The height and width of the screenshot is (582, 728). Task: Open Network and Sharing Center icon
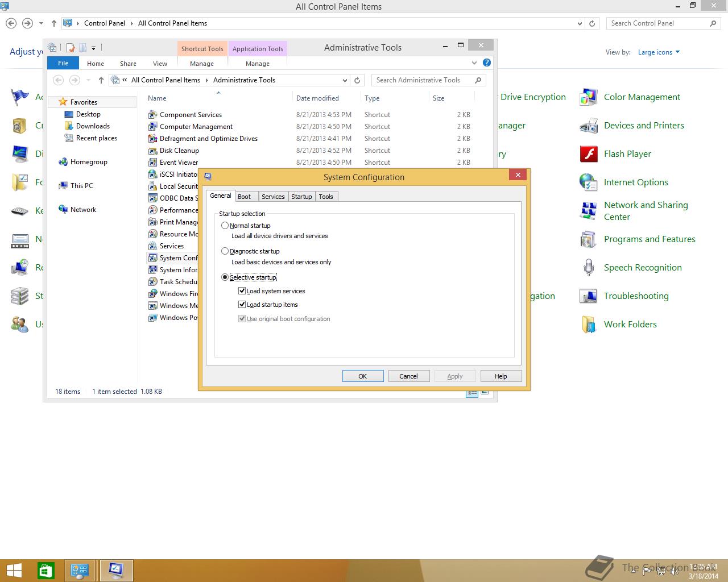(x=589, y=211)
